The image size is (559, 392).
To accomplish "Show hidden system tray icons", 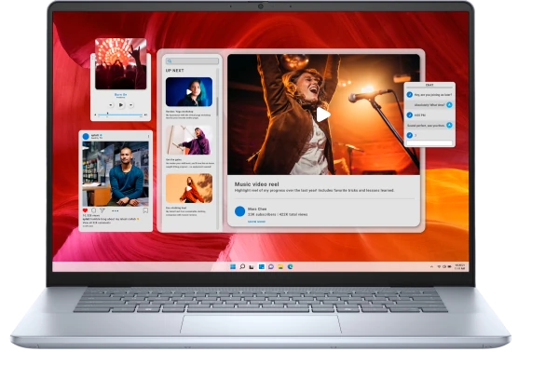I will (431, 266).
